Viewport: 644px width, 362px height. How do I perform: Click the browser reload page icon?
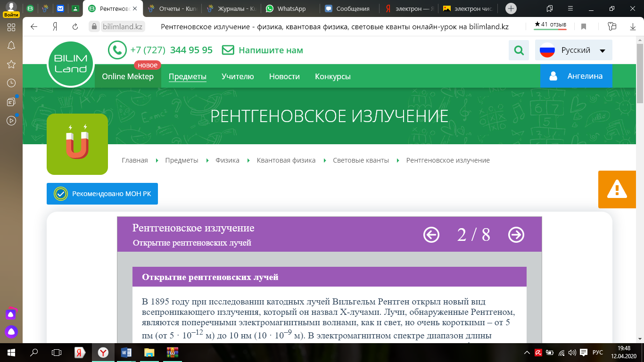pyautogui.click(x=75, y=27)
